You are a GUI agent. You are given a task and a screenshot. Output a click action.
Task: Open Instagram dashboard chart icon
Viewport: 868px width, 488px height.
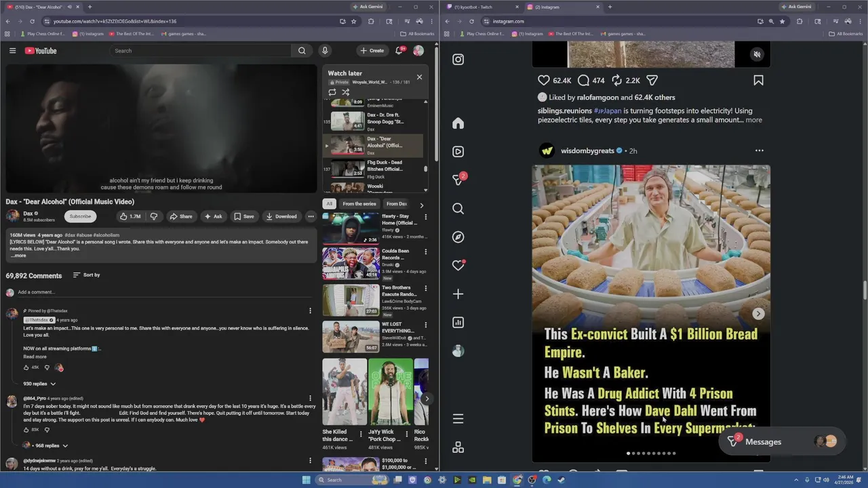[x=458, y=323]
